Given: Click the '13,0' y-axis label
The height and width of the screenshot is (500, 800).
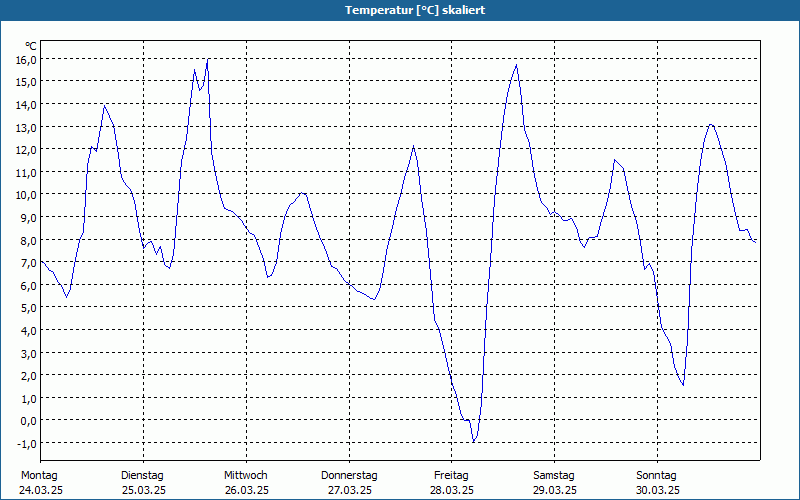Looking at the screenshot, I should (x=27, y=128).
